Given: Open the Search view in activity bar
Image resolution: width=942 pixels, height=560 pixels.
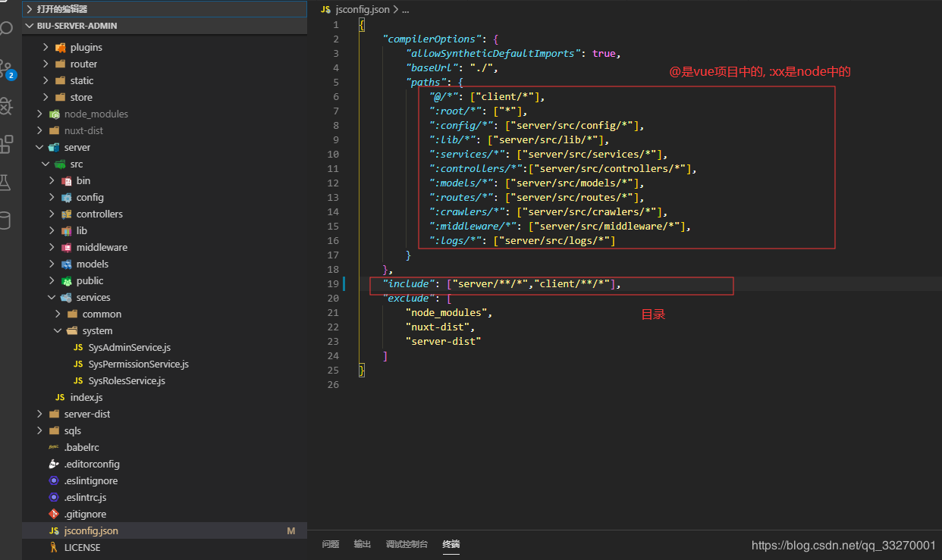Looking at the screenshot, I should pyautogui.click(x=6, y=29).
